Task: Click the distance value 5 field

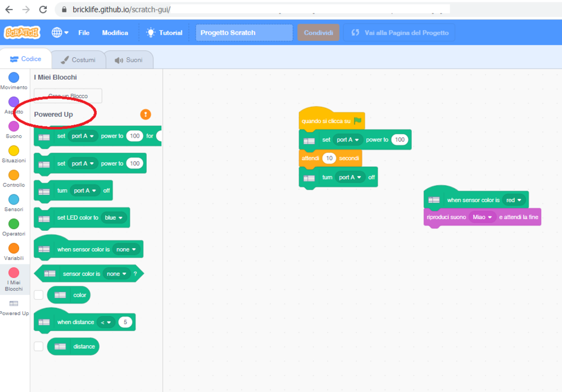Action: (125, 322)
